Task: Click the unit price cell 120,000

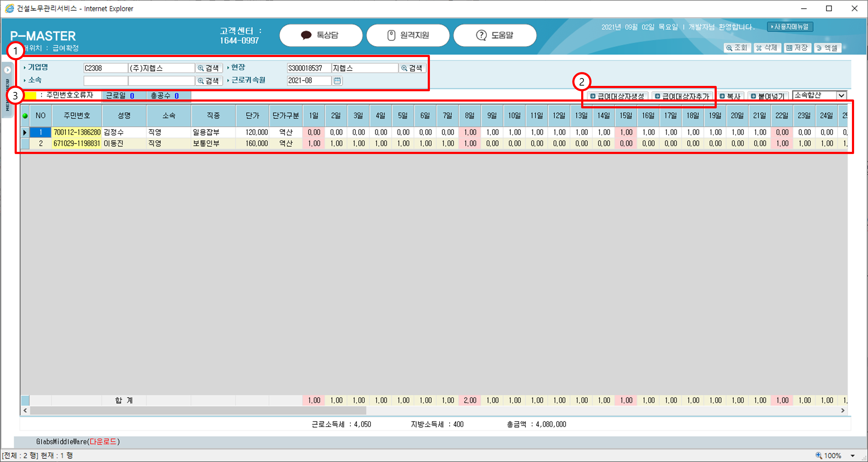Action: [x=252, y=133]
